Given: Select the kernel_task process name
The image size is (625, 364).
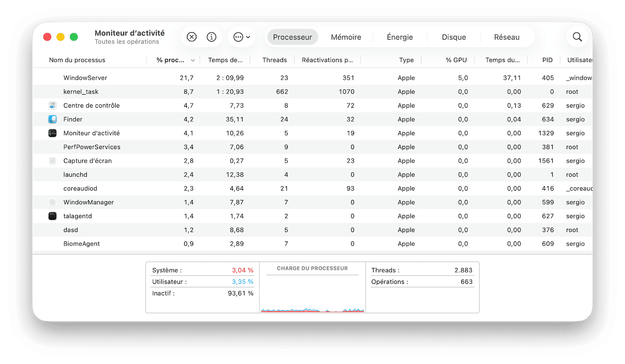Looking at the screenshot, I should (81, 92).
